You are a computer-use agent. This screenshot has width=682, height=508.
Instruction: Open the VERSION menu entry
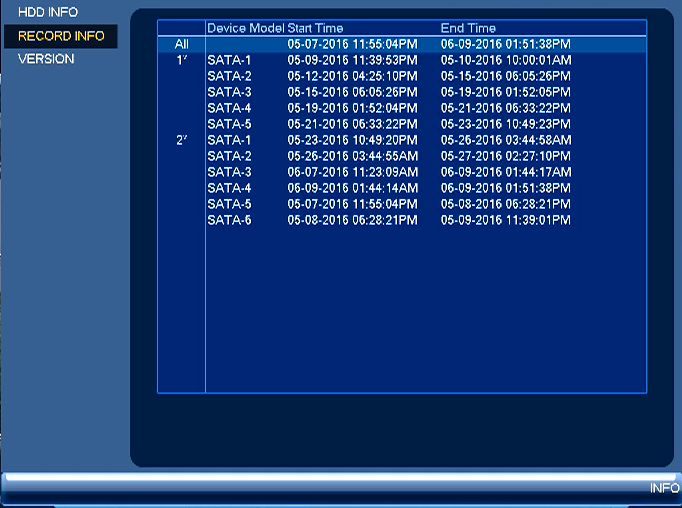(x=46, y=59)
